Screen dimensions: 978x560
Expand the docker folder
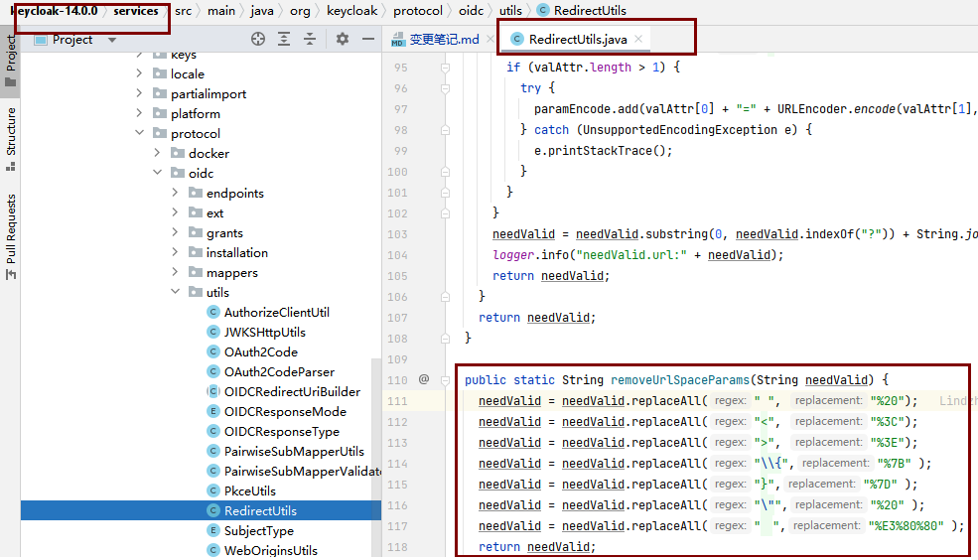pos(157,153)
